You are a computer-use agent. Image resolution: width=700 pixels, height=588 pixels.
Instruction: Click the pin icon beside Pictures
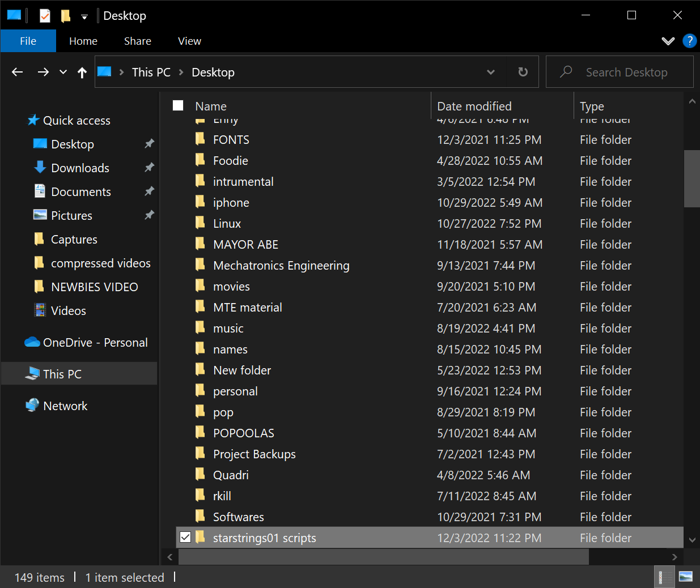149,215
